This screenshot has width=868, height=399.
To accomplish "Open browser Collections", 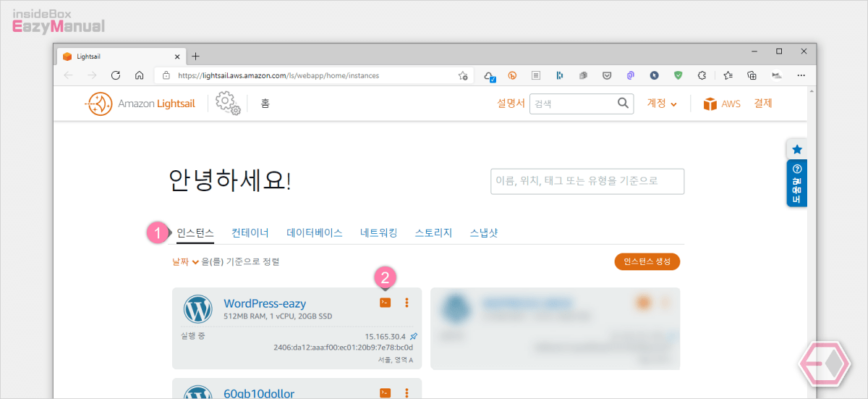I will (x=752, y=75).
